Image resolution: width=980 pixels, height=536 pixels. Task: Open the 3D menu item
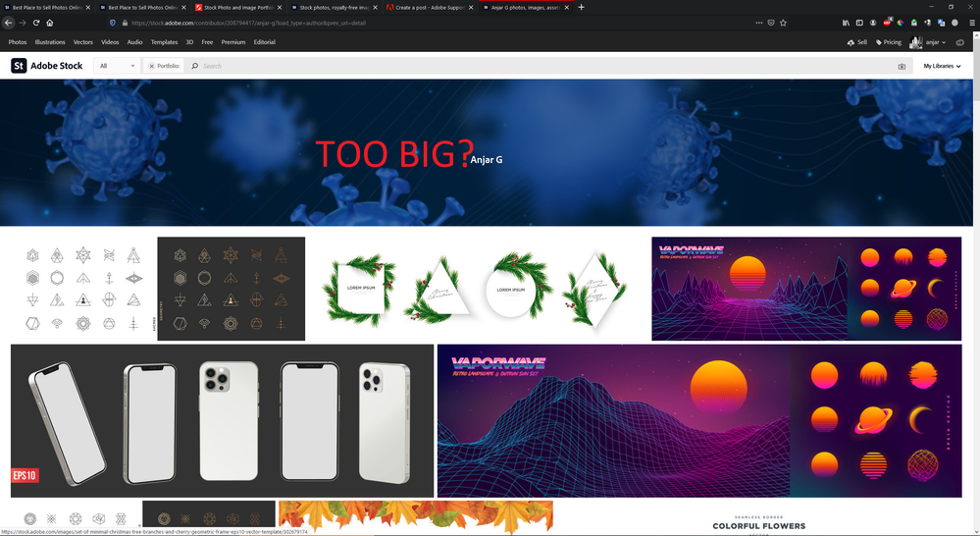click(189, 42)
